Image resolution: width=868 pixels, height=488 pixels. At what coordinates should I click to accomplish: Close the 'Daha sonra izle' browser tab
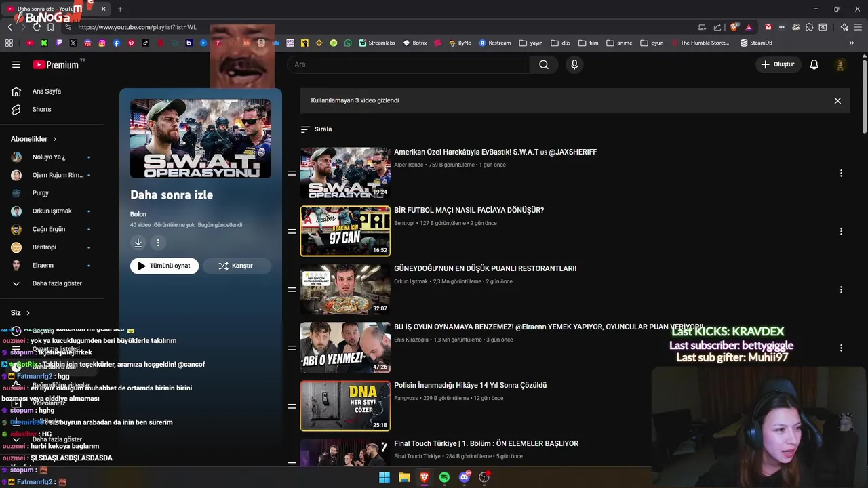tap(104, 9)
